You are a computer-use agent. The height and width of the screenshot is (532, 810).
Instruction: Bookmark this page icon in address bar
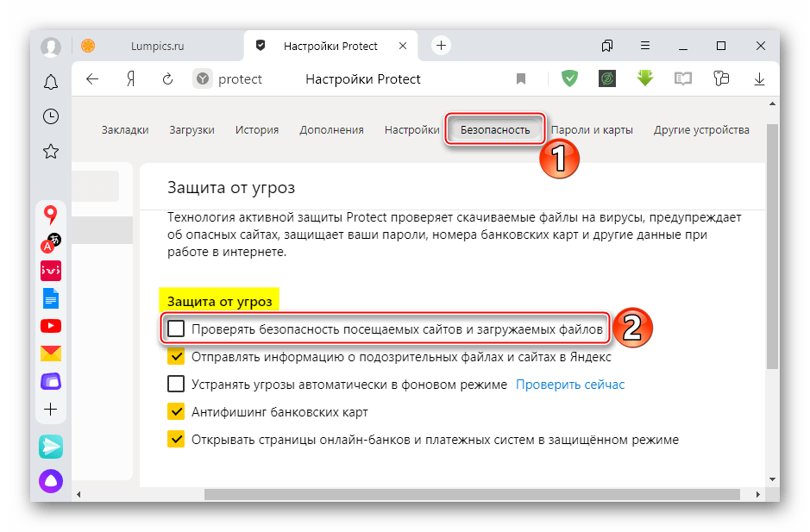tap(521, 79)
